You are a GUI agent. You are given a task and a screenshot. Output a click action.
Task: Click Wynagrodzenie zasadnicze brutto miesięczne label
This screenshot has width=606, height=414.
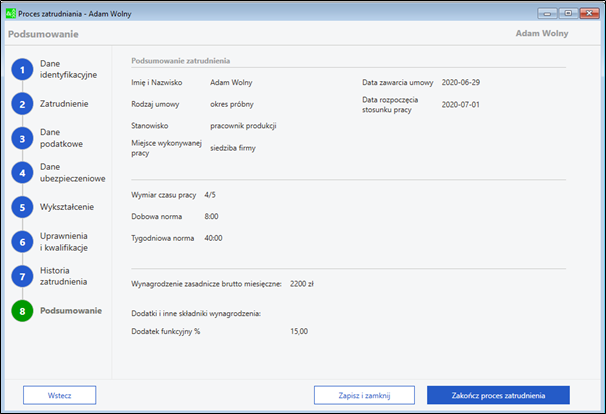(206, 284)
